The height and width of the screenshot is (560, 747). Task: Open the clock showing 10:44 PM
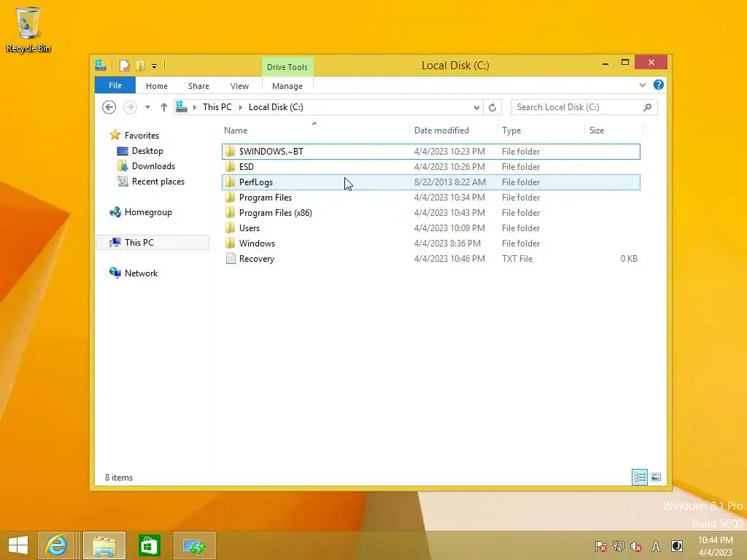[716, 546]
